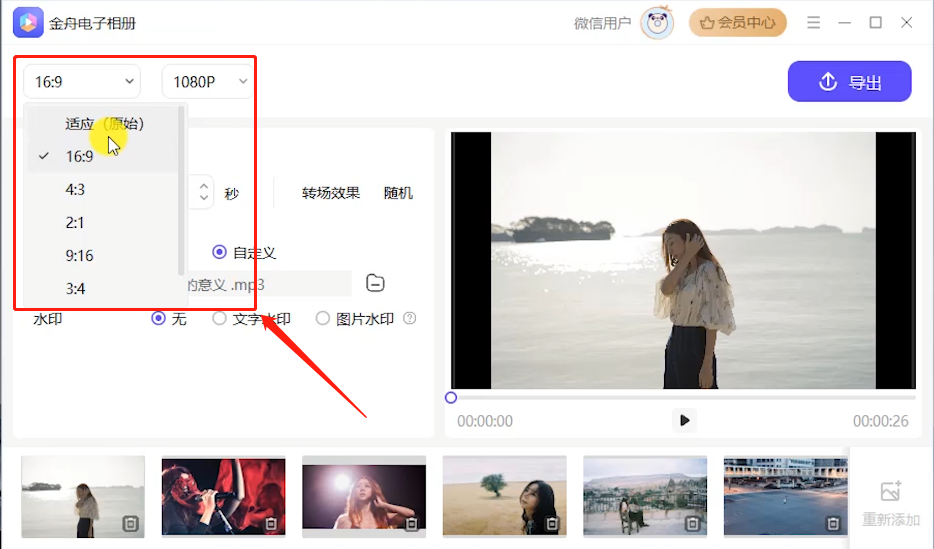Select the seaside girl thumbnail

(83, 497)
